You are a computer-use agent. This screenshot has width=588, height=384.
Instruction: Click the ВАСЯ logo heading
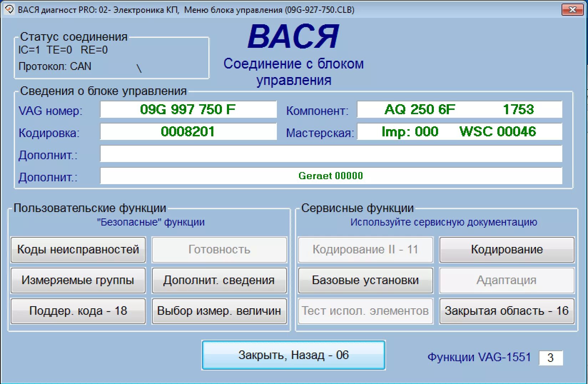[x=293, y=36]
